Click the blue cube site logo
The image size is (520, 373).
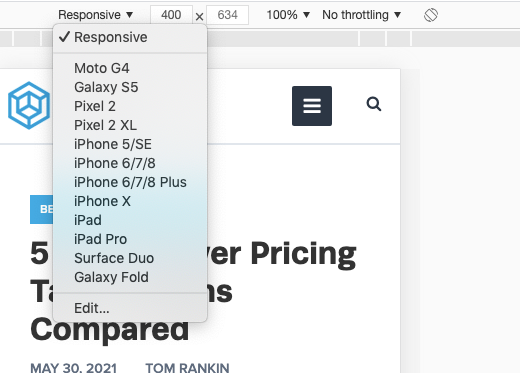(x=29, y=105)
